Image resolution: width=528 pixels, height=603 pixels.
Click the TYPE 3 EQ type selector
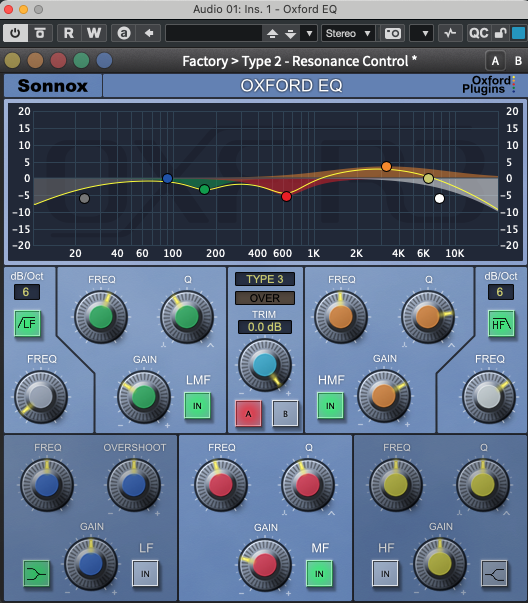(265, 279)
